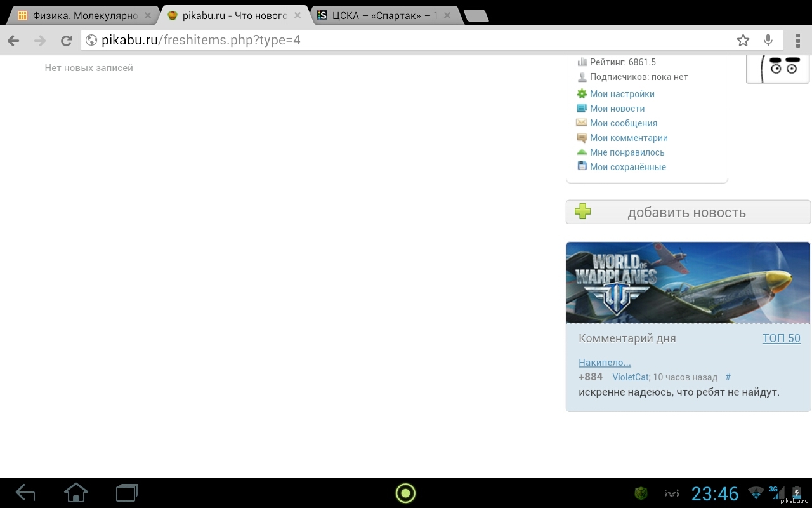Tap the browser back arrow
812x508 pixels.
(13, 41)
